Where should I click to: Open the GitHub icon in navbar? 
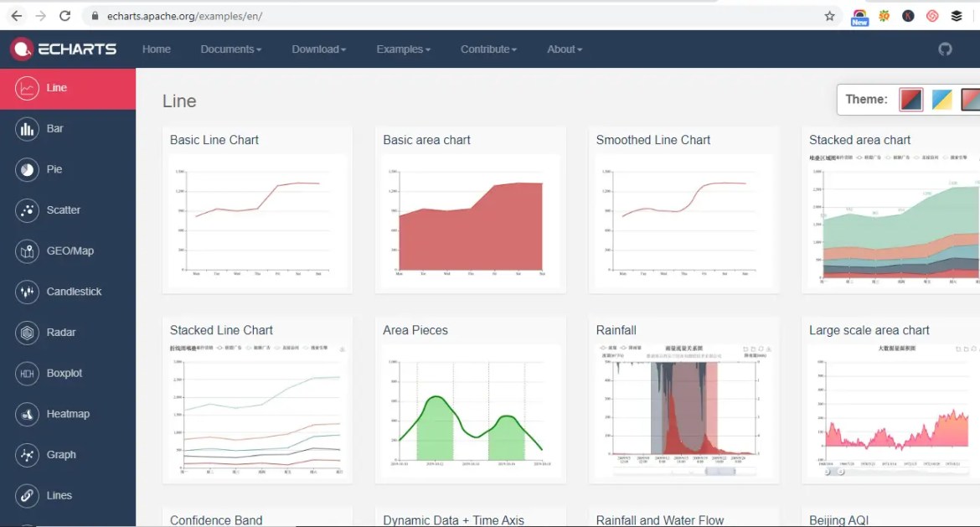point(945,49)
